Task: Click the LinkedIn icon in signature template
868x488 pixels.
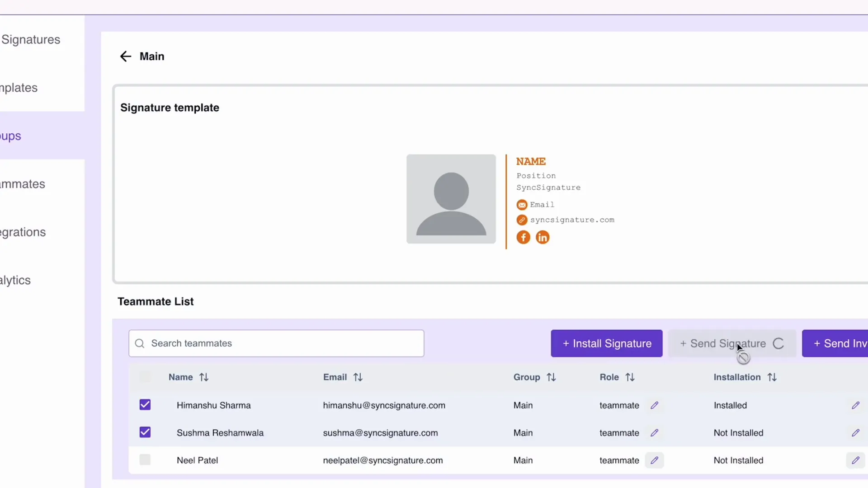Action: tap(542, 237)
